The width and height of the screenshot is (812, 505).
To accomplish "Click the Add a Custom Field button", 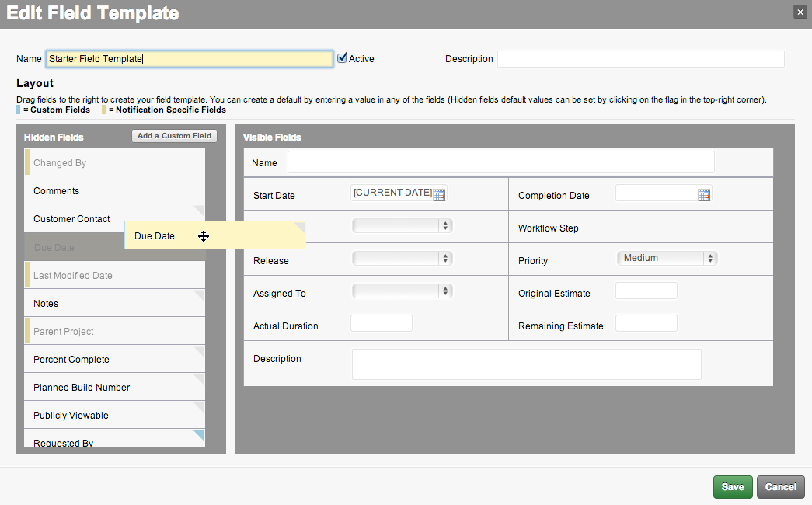I will (175, 136).
